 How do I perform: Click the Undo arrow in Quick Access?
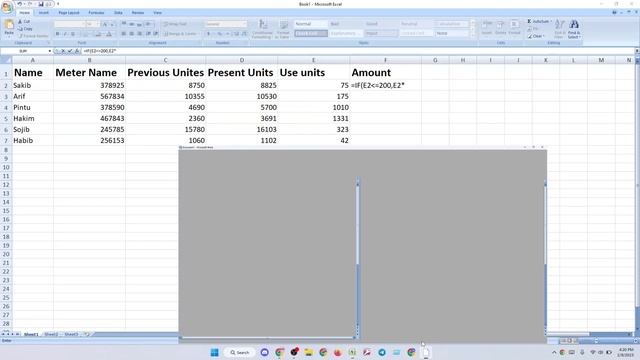(19, 4)
